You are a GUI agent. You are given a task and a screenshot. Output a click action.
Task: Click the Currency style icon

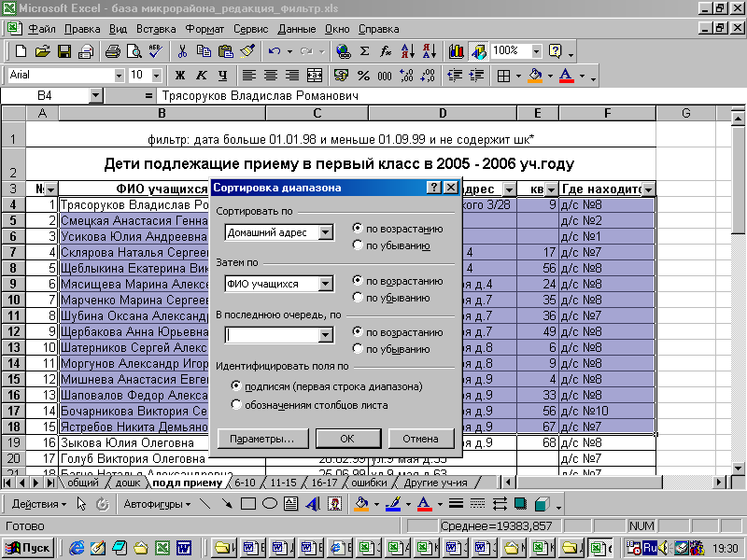point(341,76)
